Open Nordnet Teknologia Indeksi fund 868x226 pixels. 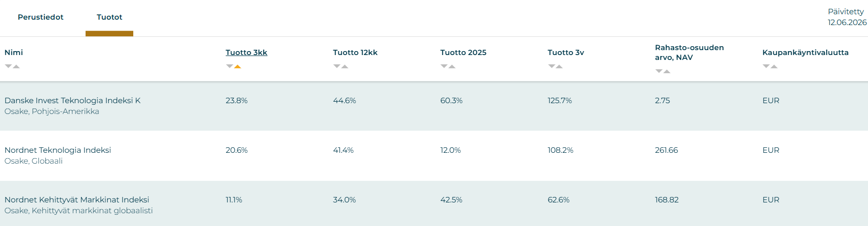coord(58,150)
